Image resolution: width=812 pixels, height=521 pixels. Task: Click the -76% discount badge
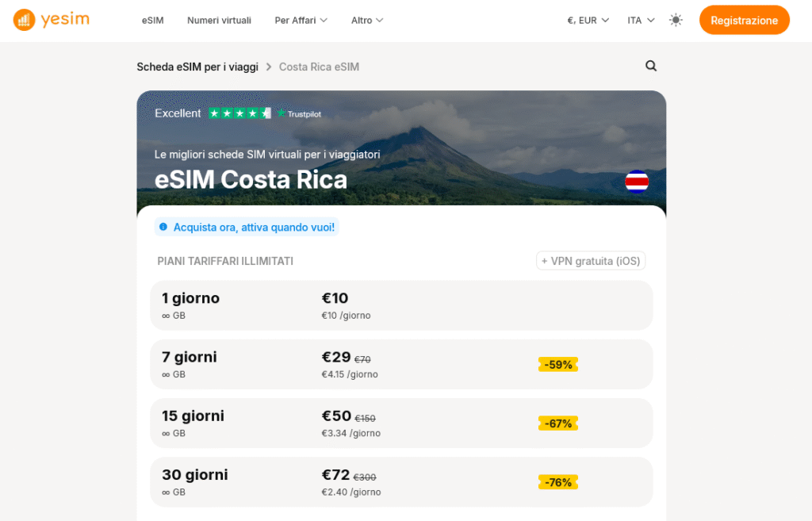557,481
